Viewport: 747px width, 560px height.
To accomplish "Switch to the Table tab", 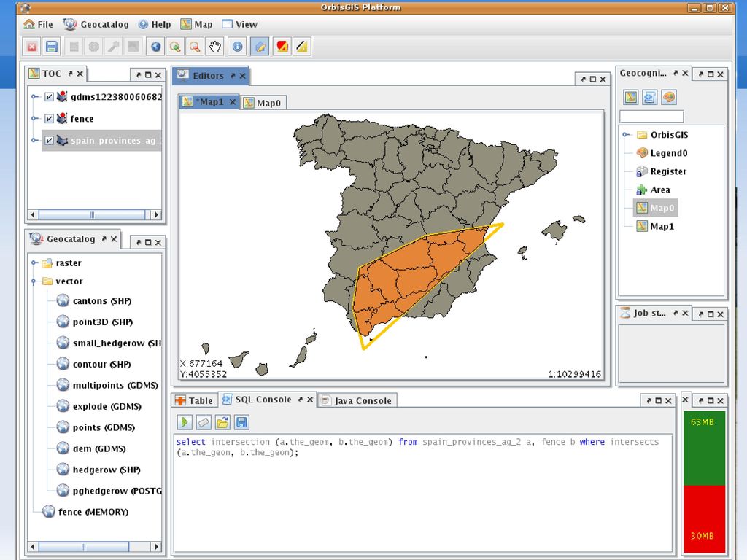I will 194,400.
